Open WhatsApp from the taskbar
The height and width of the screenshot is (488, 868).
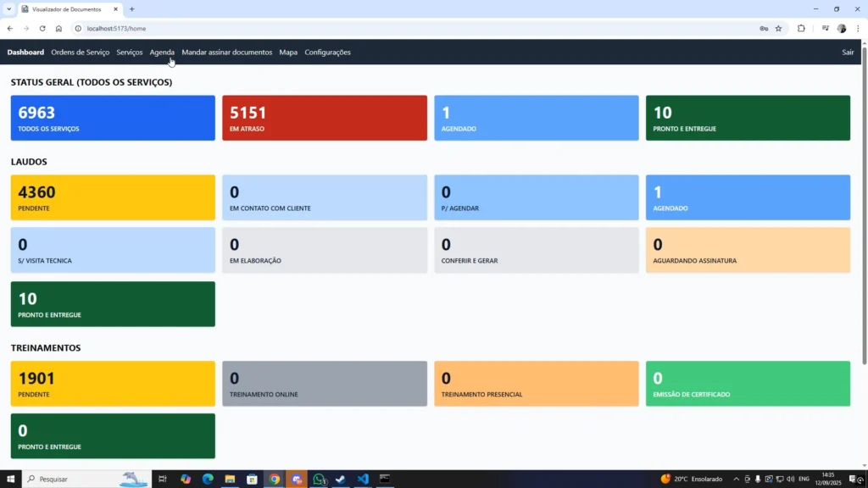(x=319, y=479)
